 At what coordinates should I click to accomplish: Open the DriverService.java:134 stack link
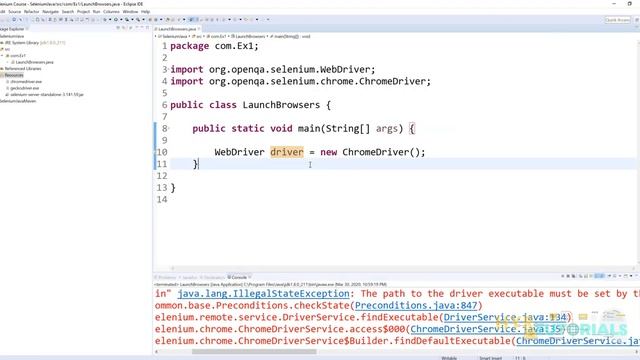pos(505,317)
